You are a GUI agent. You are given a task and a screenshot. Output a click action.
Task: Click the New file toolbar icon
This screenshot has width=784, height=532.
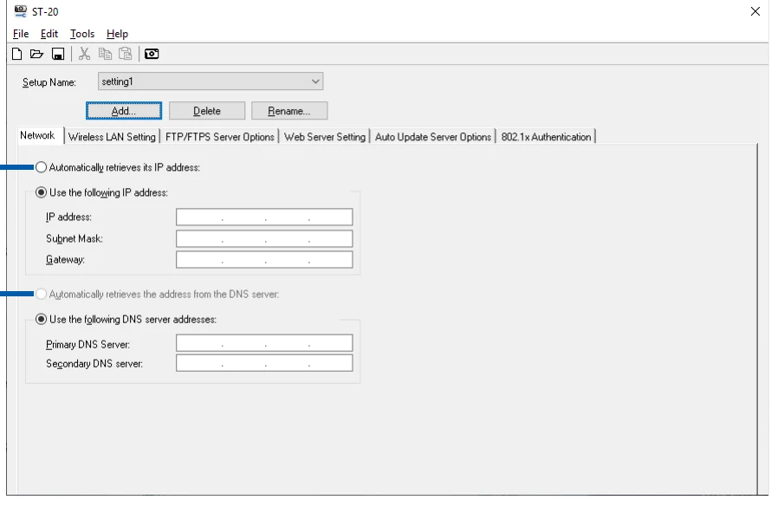coord(17,54)
